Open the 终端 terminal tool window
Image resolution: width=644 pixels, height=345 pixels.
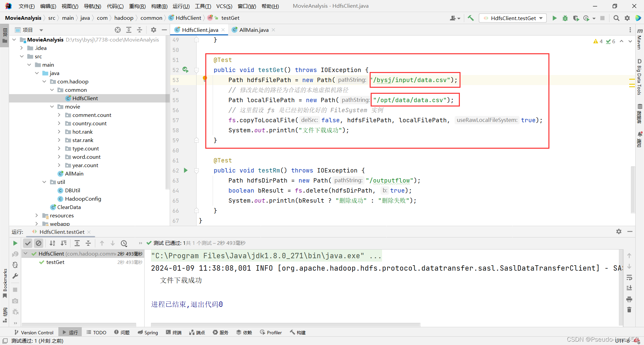click(174, 332)
